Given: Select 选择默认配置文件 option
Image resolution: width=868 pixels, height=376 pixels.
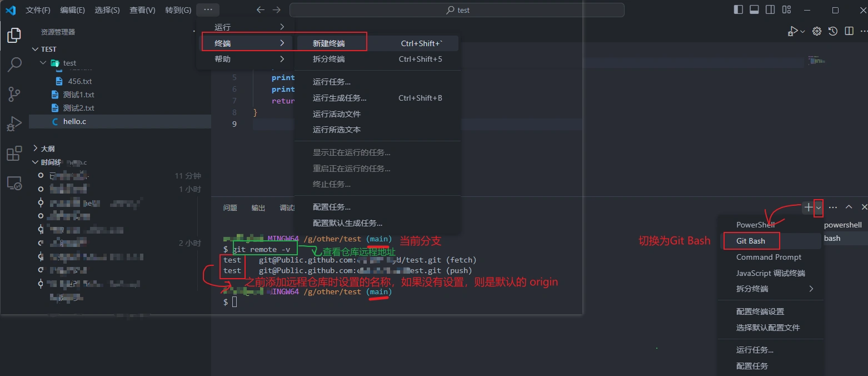Looking at the screenshot, I should click(771, 328).
